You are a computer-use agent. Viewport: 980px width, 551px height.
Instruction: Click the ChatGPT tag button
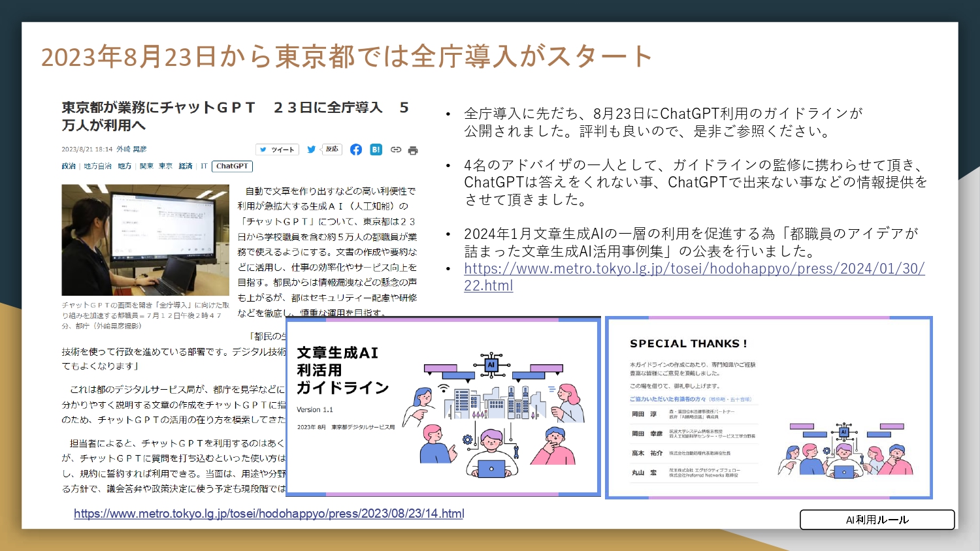click(x=232, y=166)
